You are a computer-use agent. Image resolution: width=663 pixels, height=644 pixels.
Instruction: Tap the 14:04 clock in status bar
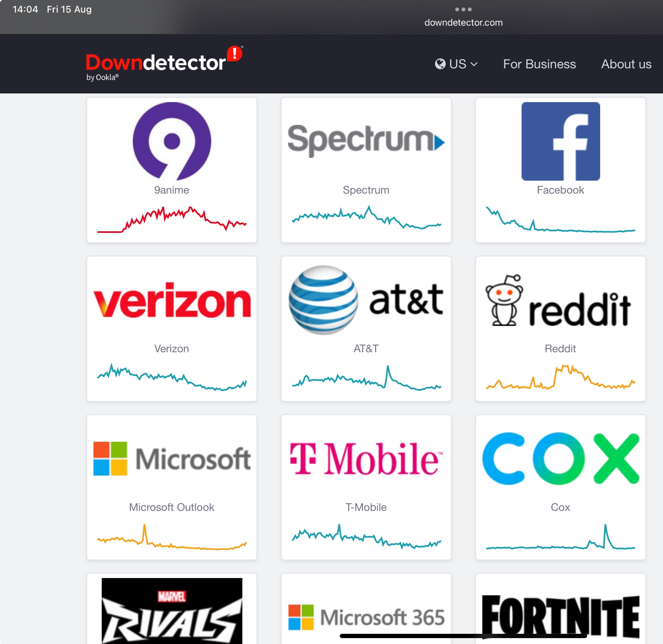[x=25, y=9]
